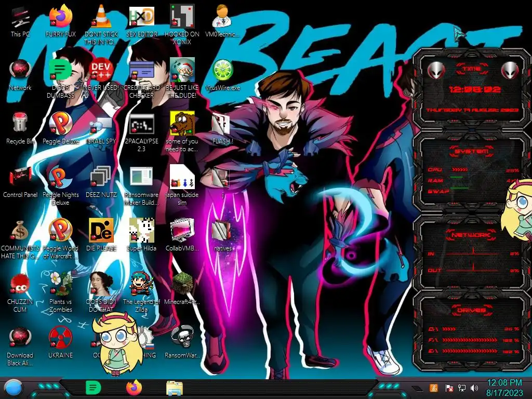Click the DRIVES gadget header
The width and height of the screenshot is (532, 399).
(x=471, y=310)
